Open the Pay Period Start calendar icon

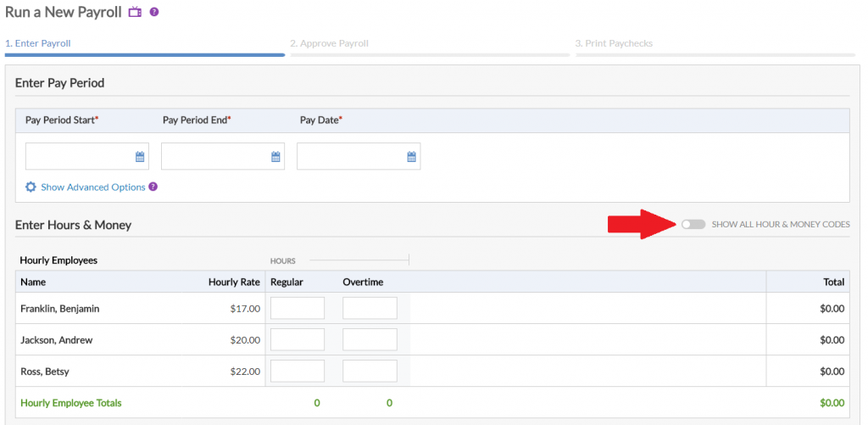(140, 157)
